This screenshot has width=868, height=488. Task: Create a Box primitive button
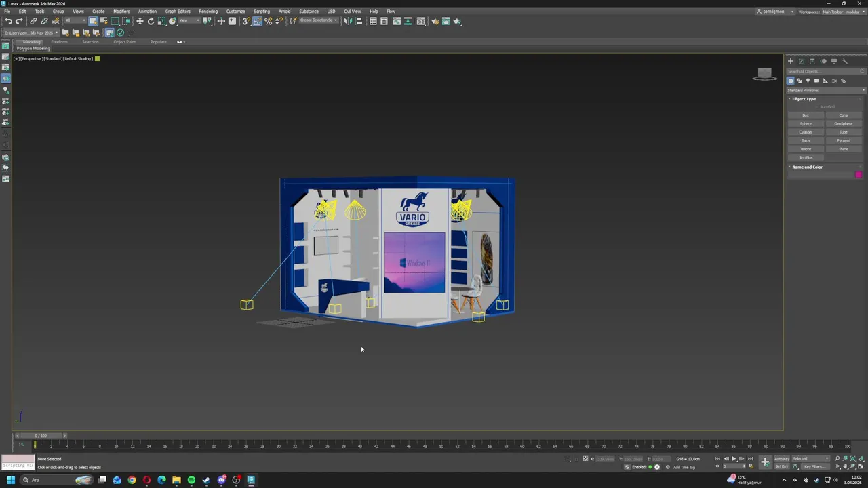pos(806,115)
